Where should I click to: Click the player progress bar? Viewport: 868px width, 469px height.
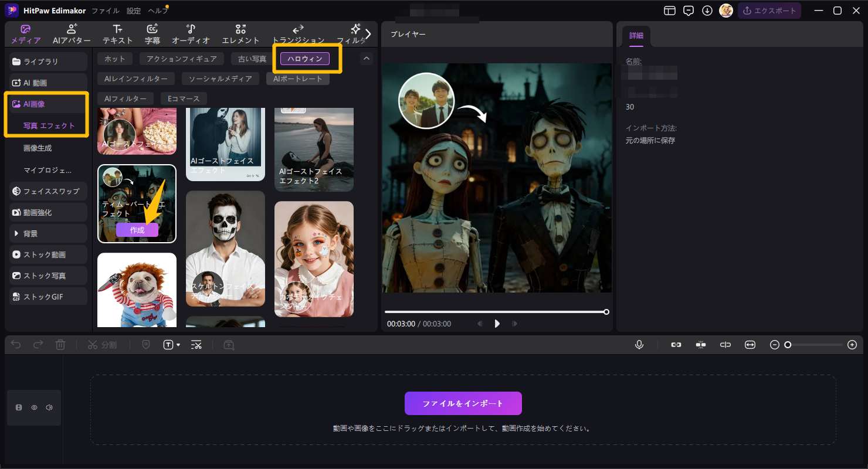496,312
